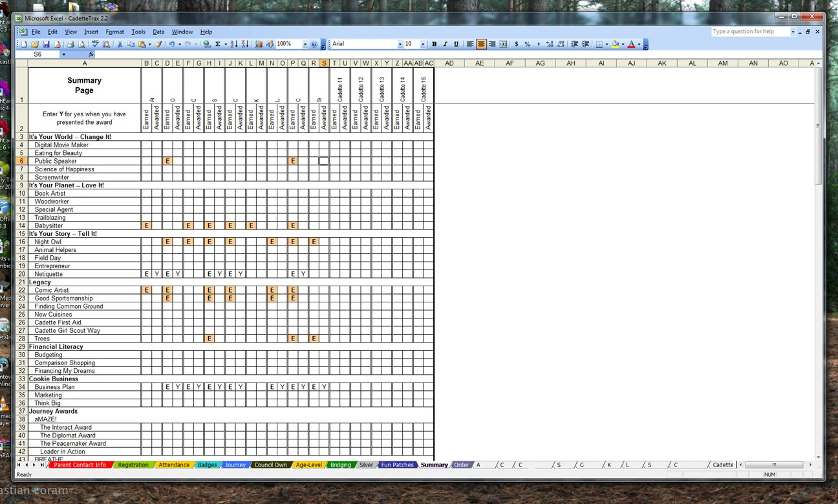838x504 pixels.
Task: Click the Print icon in the toolbar
Action: point(70,45)
